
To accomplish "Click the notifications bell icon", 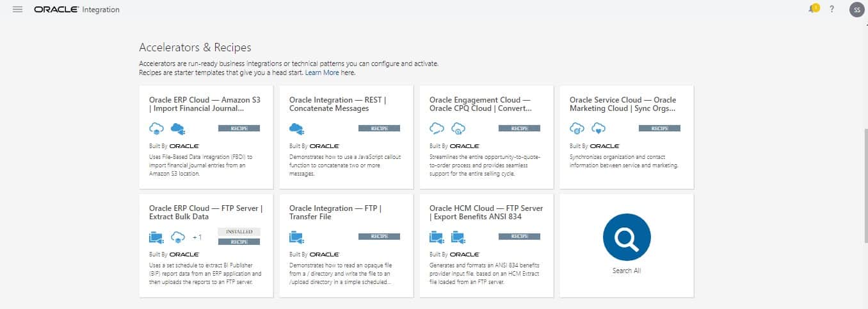I will point(813,9).
